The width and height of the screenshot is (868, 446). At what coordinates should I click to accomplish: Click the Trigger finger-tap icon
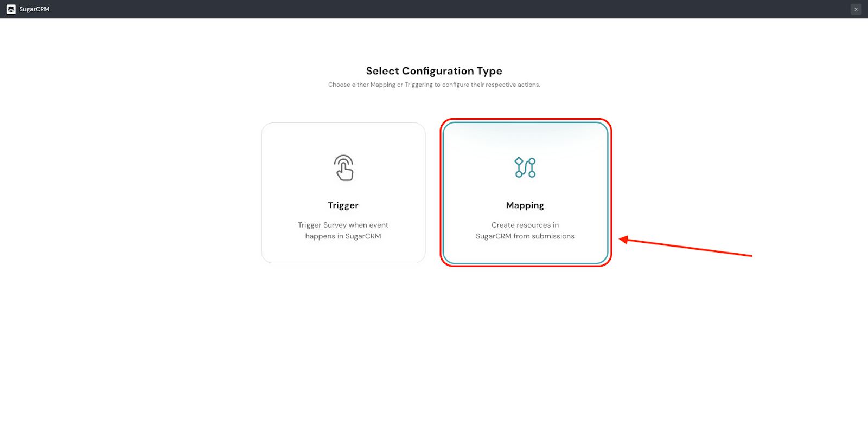click(x=343, y=168)
